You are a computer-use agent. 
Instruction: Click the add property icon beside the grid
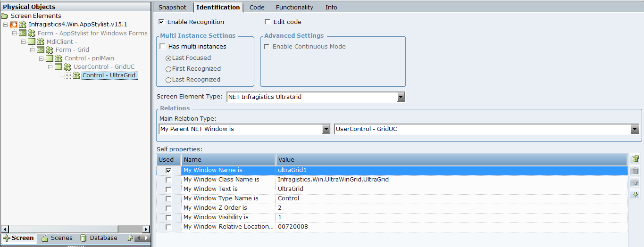pyautogui.click(x=635, y=159)
